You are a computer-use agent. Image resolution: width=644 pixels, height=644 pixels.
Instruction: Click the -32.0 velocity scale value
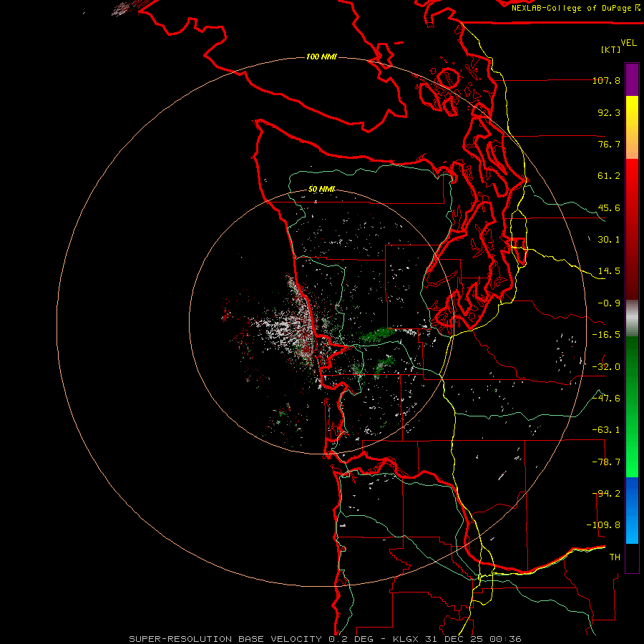click(x=606, y=367)
